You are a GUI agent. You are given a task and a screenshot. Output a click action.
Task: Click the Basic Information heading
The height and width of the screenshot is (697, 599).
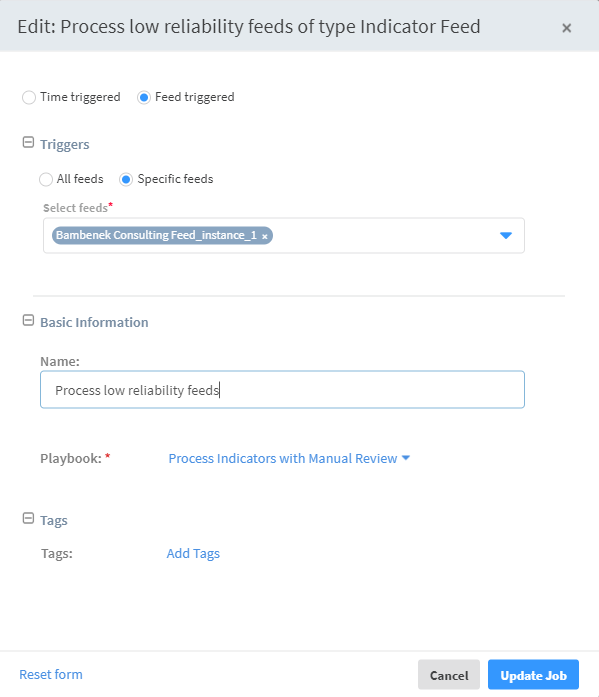(94, 322)
